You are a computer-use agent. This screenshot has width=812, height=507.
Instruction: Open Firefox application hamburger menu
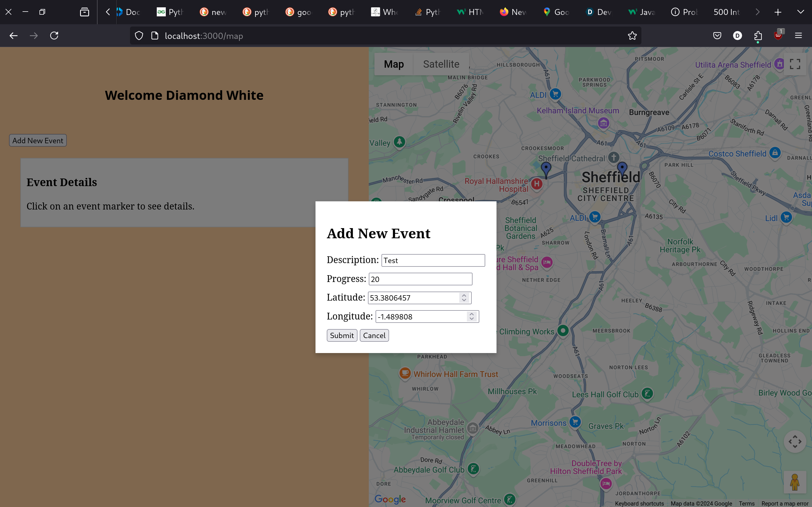(798, 36)
